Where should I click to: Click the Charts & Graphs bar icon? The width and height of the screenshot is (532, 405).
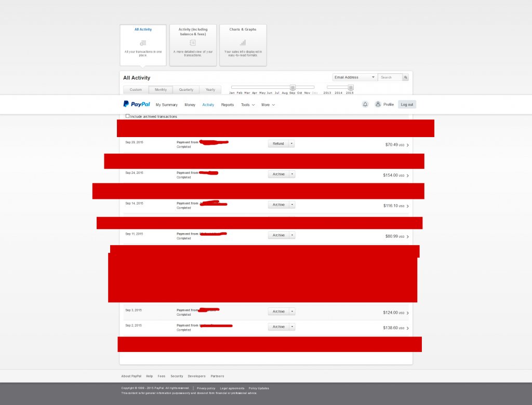(243, 43)
